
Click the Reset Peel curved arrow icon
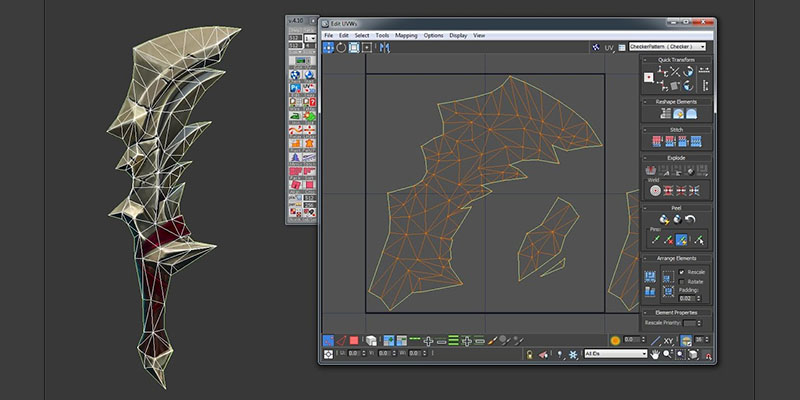pos(690,219)
